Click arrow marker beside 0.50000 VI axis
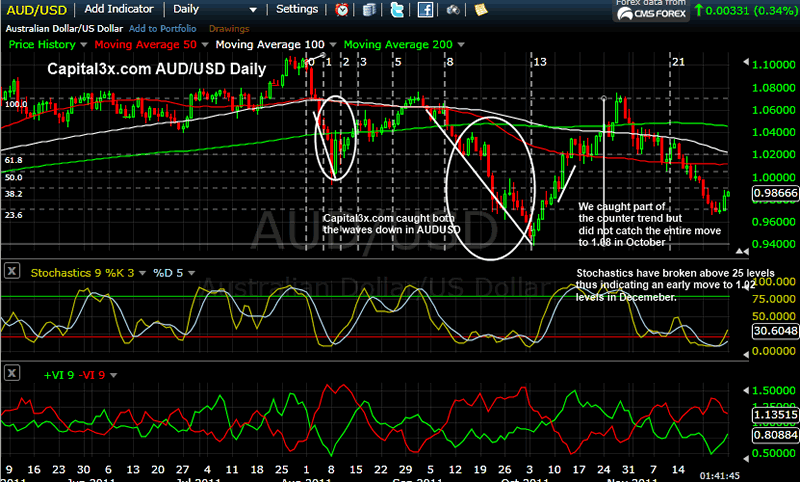 click(x=746, y=459)
